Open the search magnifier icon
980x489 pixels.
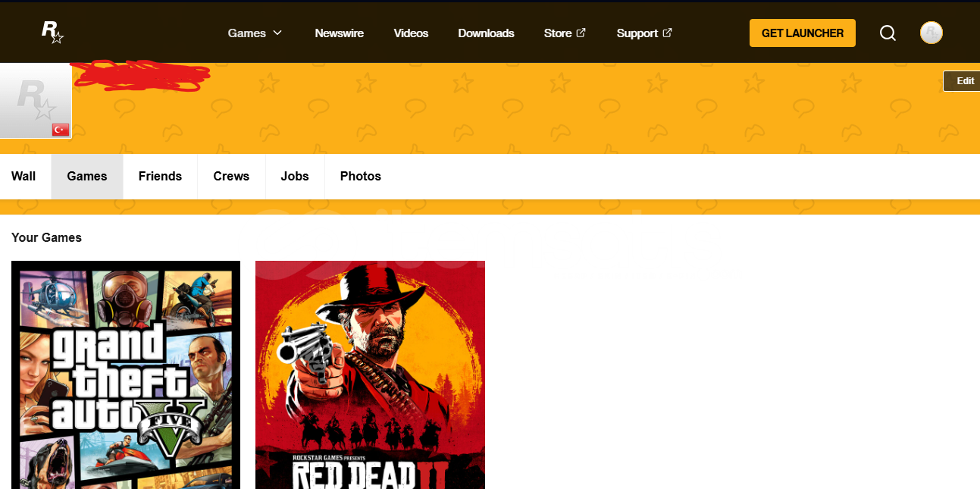[x=888, y=33]
